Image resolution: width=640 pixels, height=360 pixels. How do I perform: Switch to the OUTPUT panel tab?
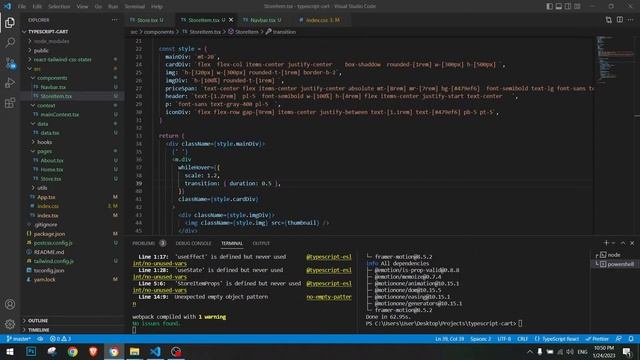pos(261,243)
